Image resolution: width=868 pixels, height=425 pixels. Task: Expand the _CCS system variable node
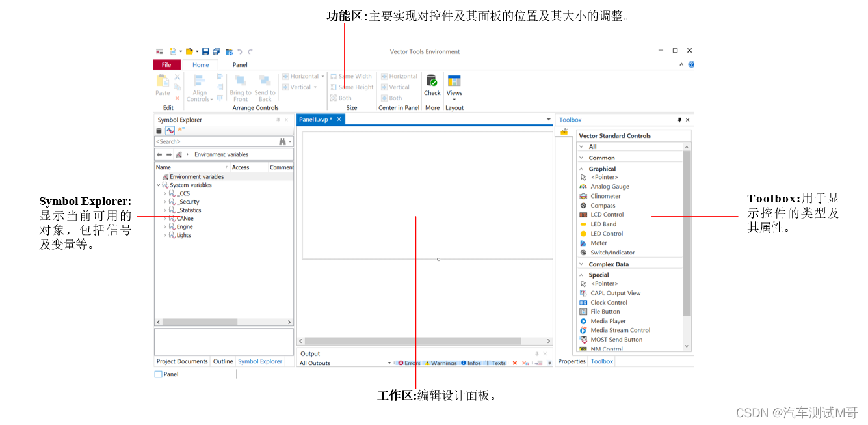click(165, 193)
